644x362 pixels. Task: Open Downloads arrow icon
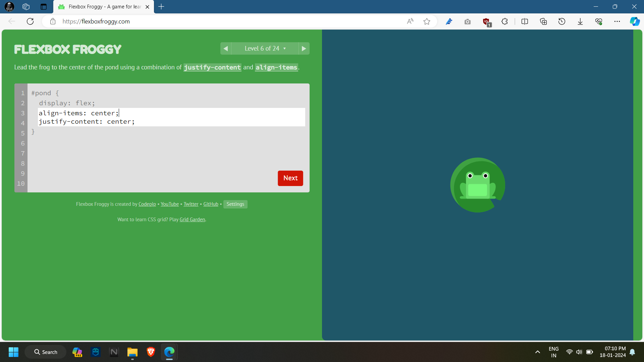pos(580,21)
